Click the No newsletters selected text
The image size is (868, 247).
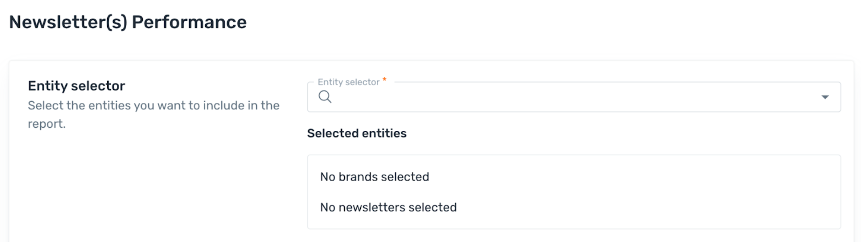click(388, 207)
